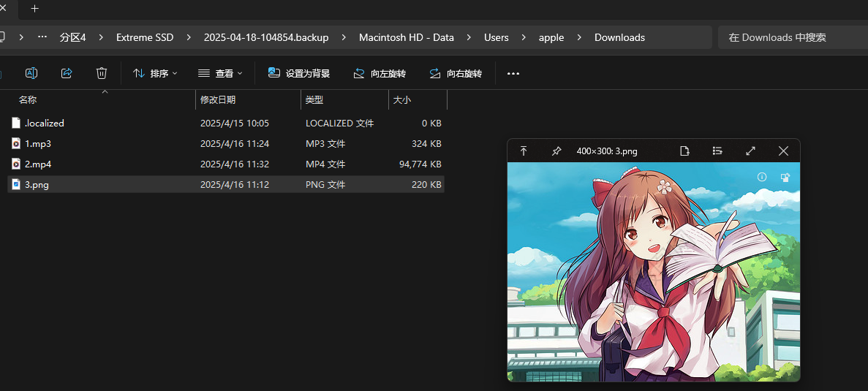This screenshot has width=868, height=391.
Task: Click the 3.png image file icon
Action: [16, 184]
